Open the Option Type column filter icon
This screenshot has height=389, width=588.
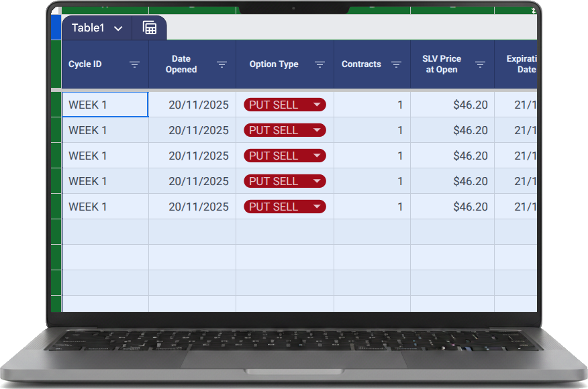click(x=320, y=64)
